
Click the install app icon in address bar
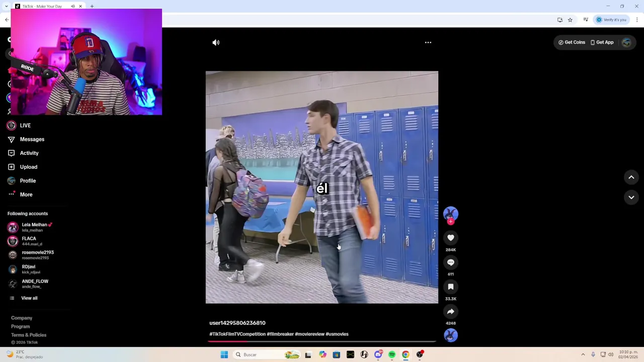[560, 20]
